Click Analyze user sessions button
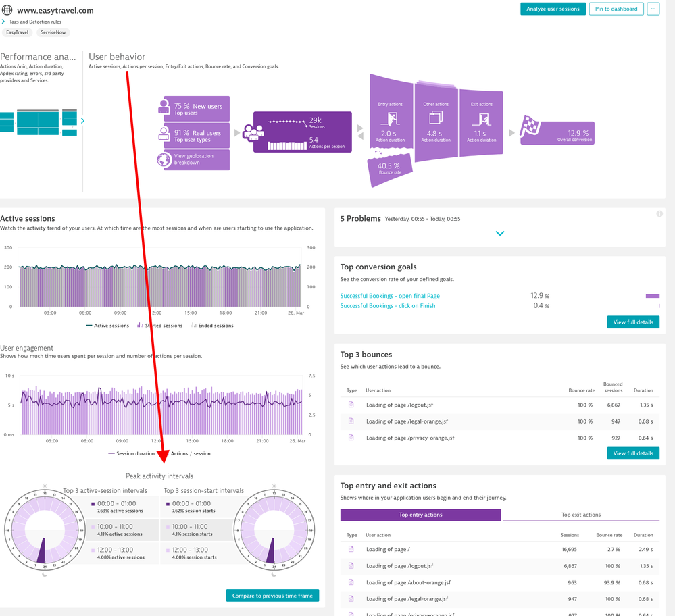The width and height of the screenshot is (675, 616). coord(552,9)
